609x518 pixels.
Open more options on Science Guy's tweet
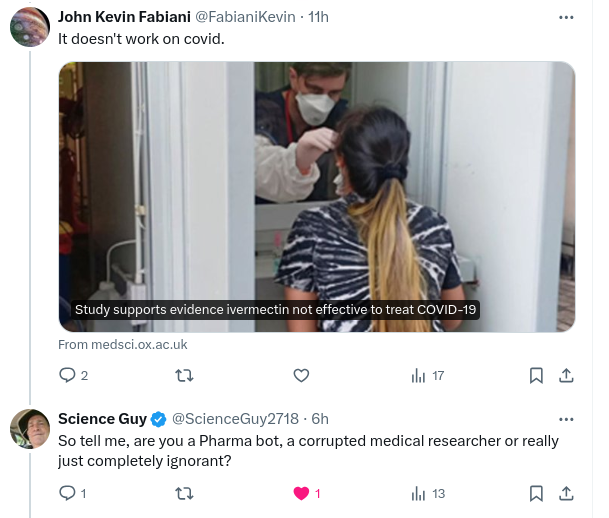coord(566,419)
